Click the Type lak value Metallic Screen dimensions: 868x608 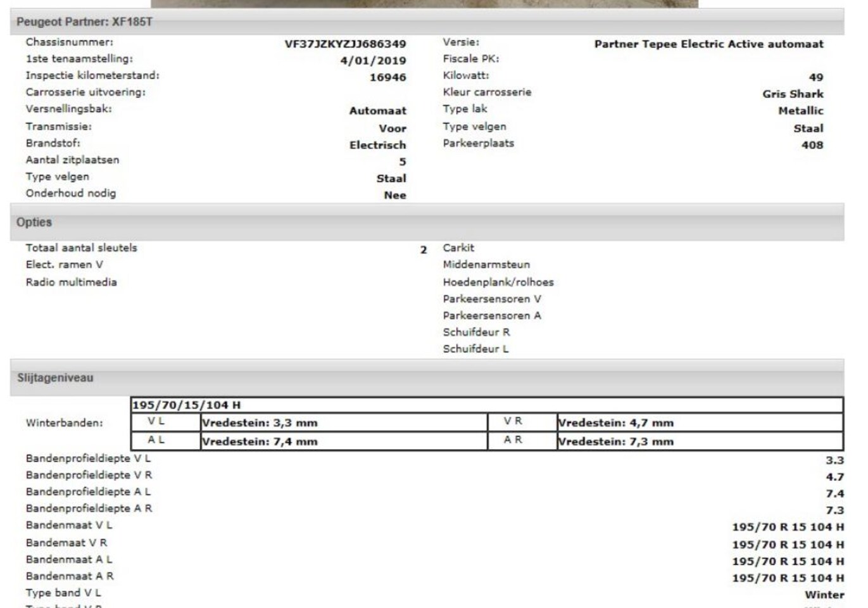pyautogui.click(x=801, y=111)
